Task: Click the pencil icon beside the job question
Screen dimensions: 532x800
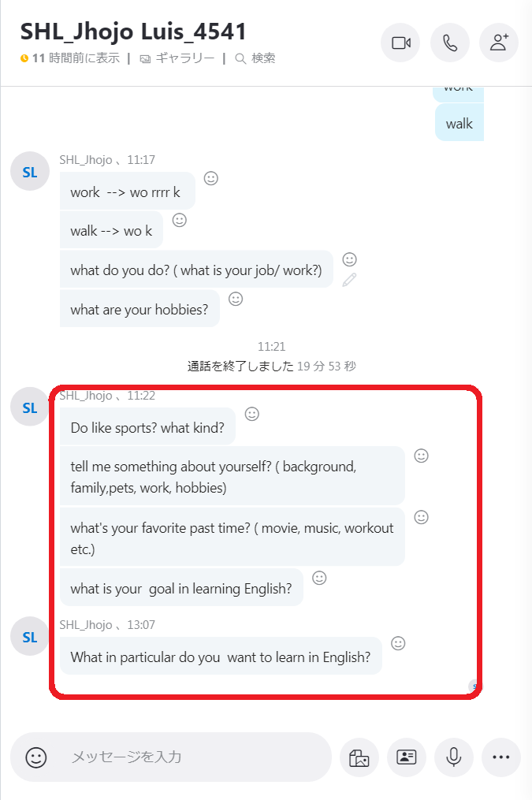Action: (x=349, y=280)
